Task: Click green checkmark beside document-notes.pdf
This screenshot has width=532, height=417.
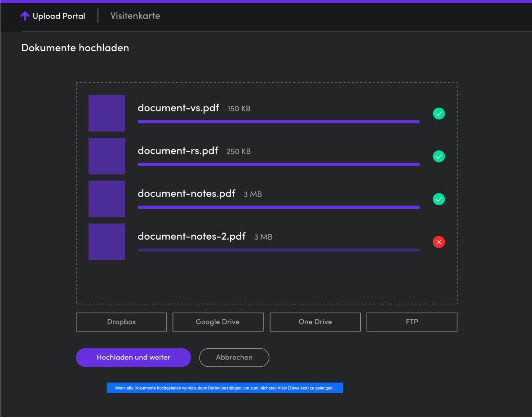Action: click(439, 199)
